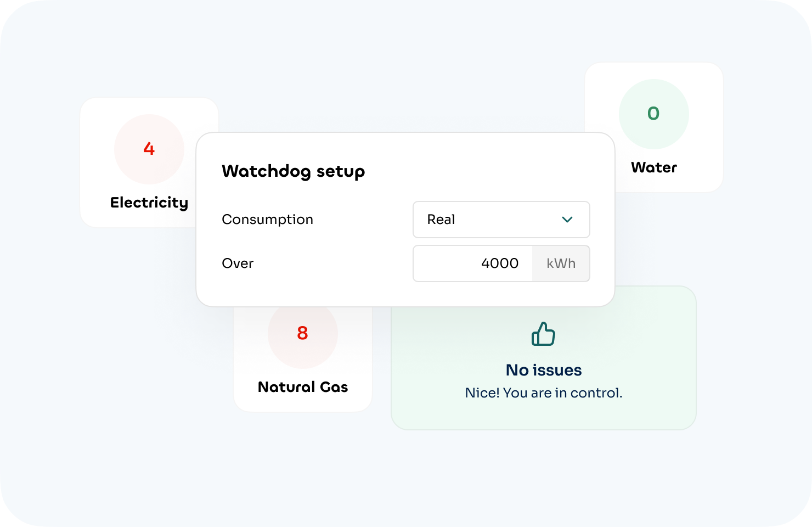
Task: Click the Consumption label
Action: pyautogui.click(x=267, y=220)
